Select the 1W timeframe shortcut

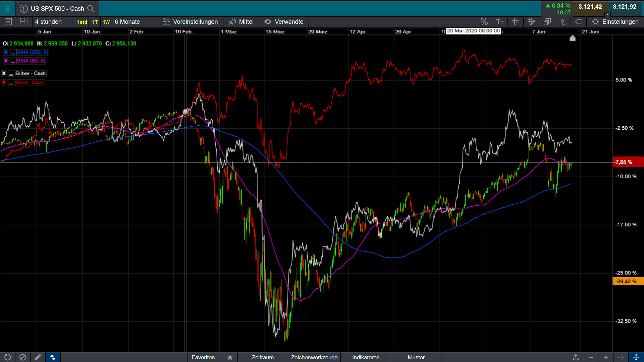106,22
